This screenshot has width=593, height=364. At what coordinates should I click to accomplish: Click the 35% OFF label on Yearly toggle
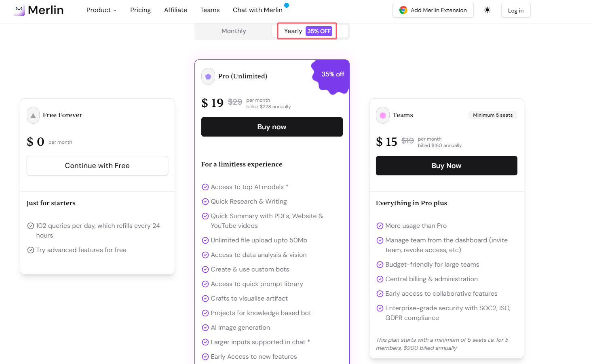pos(319,31)
